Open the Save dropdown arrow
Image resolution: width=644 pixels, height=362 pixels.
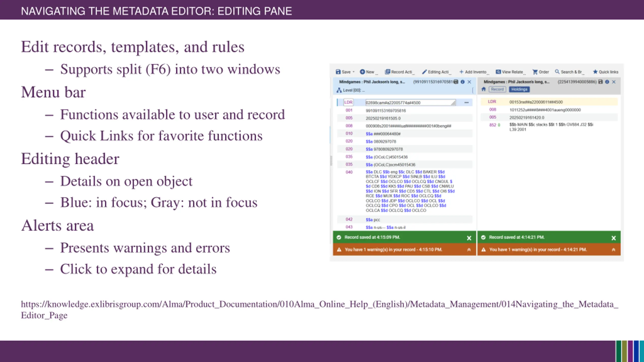pos(353,72)
